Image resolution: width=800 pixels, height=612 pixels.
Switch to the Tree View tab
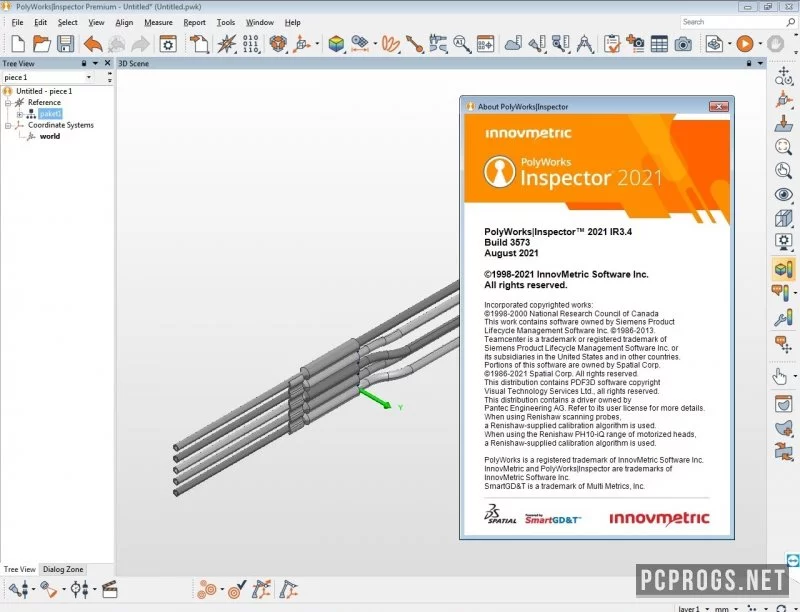click(x=19, y=569)
